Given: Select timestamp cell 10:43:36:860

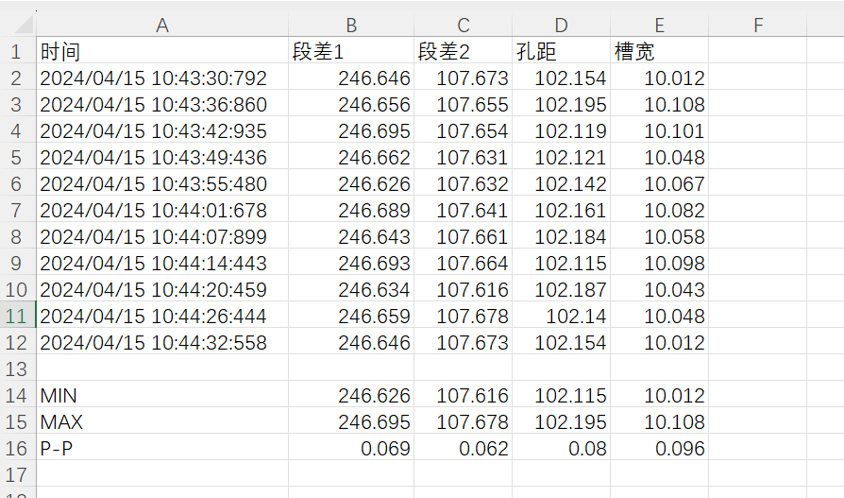Looking at the screenshot, I should [x=162, y=104].
